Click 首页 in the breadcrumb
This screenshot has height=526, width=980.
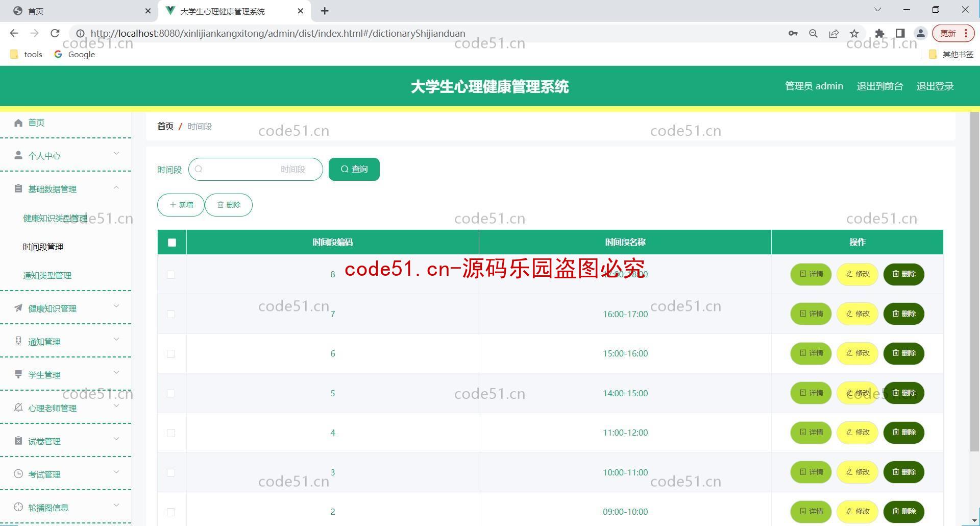pos(165,126)
